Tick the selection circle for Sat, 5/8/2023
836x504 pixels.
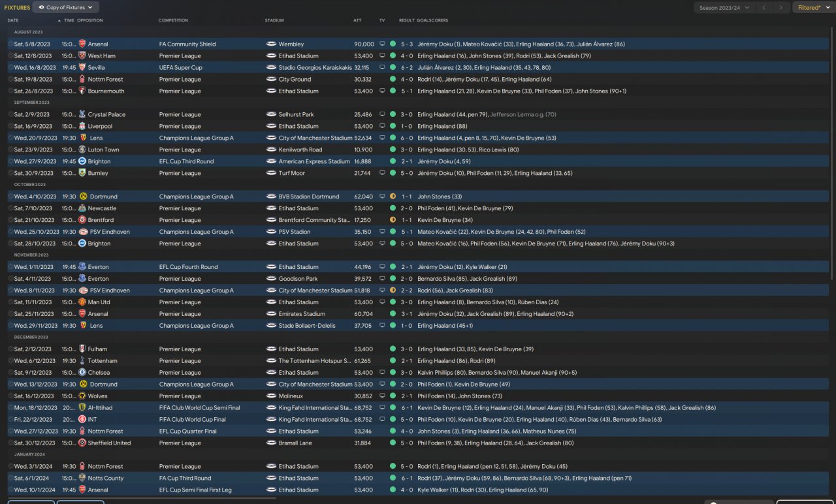pos(11,44)
